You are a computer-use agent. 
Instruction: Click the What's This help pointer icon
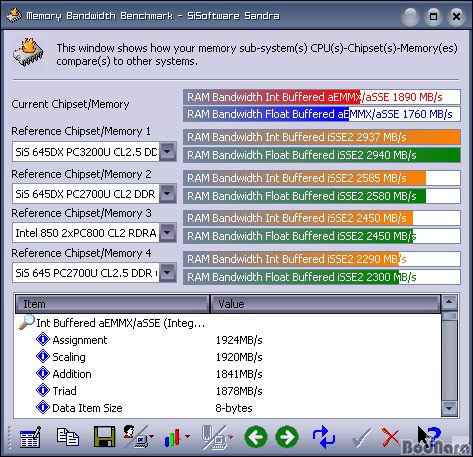(x=429, y=436)
